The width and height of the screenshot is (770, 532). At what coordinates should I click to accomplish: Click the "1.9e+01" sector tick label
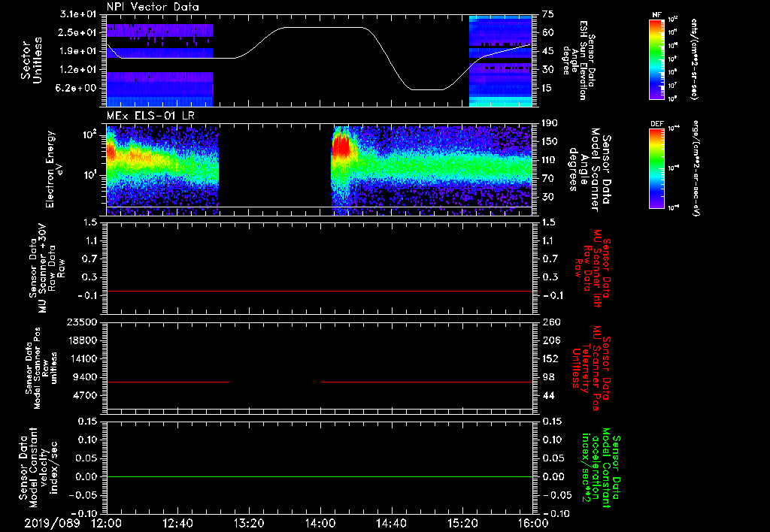coord(78,51)
